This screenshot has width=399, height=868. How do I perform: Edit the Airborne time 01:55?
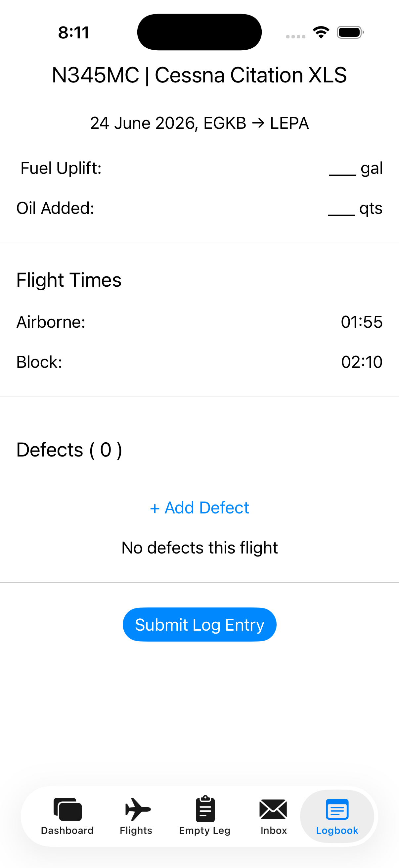click(x=362, y=322)
